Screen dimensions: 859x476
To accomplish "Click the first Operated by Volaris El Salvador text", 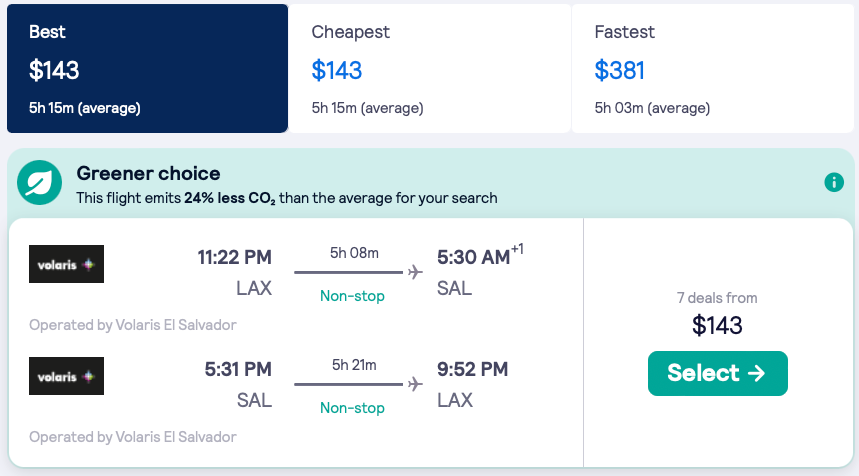I will tap(133, 325).
